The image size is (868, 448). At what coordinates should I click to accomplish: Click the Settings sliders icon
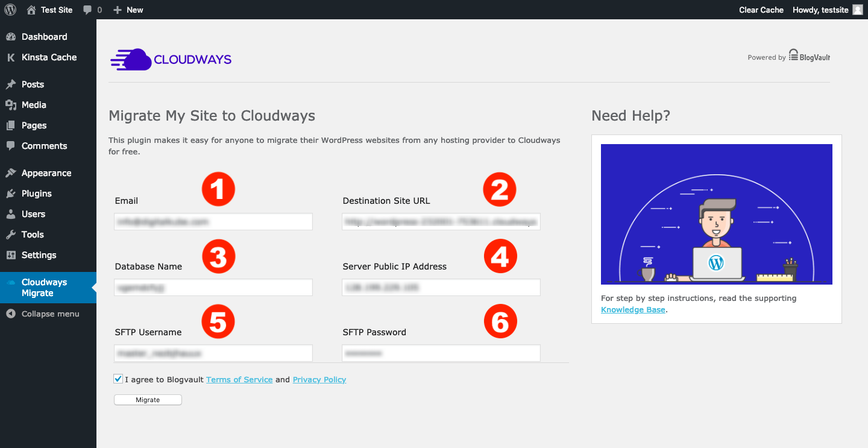pos(10,254)
